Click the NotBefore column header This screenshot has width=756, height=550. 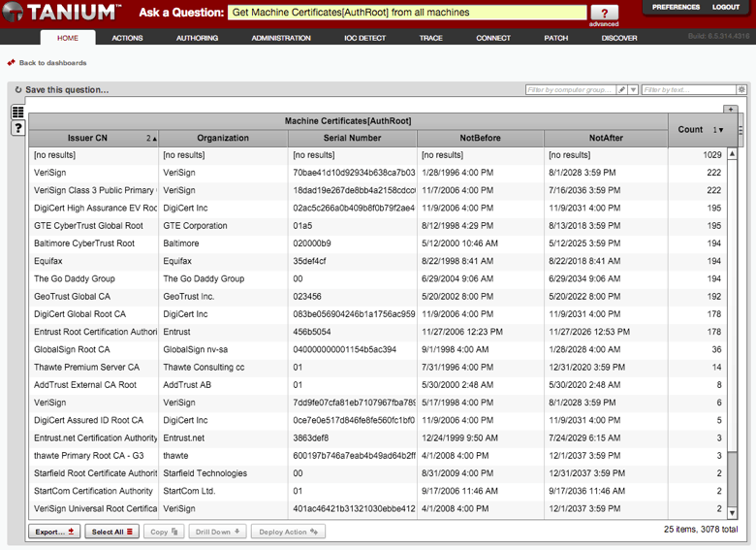[x=480, y=138]
